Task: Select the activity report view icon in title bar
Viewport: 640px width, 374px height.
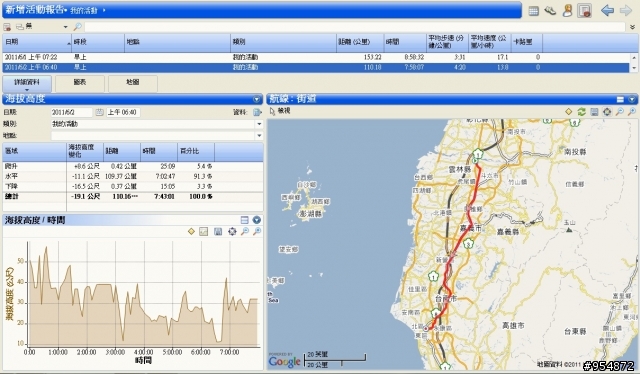Action: (584, 11)
